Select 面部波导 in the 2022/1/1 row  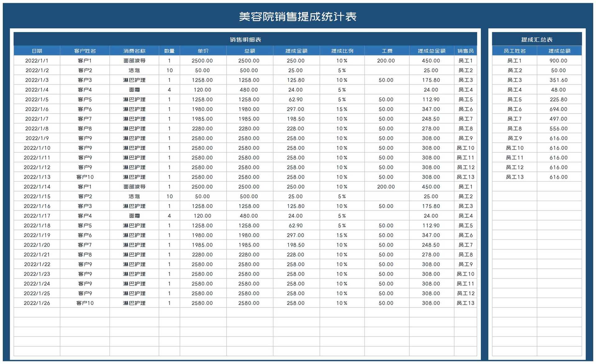134,61
